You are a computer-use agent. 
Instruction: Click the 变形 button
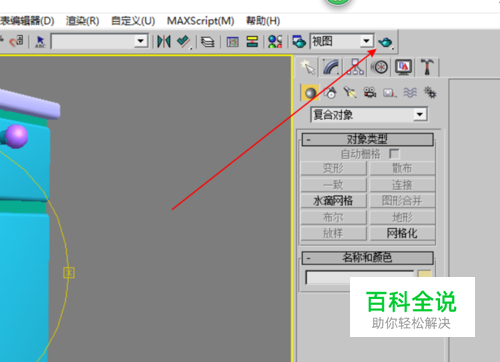coord(333,168)
